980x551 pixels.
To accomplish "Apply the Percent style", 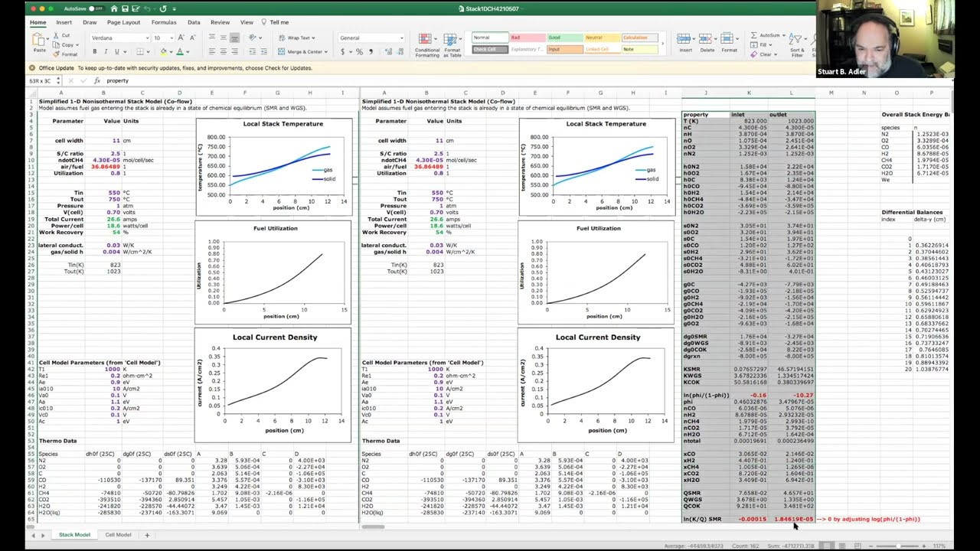I will click(x=359, y=52).
